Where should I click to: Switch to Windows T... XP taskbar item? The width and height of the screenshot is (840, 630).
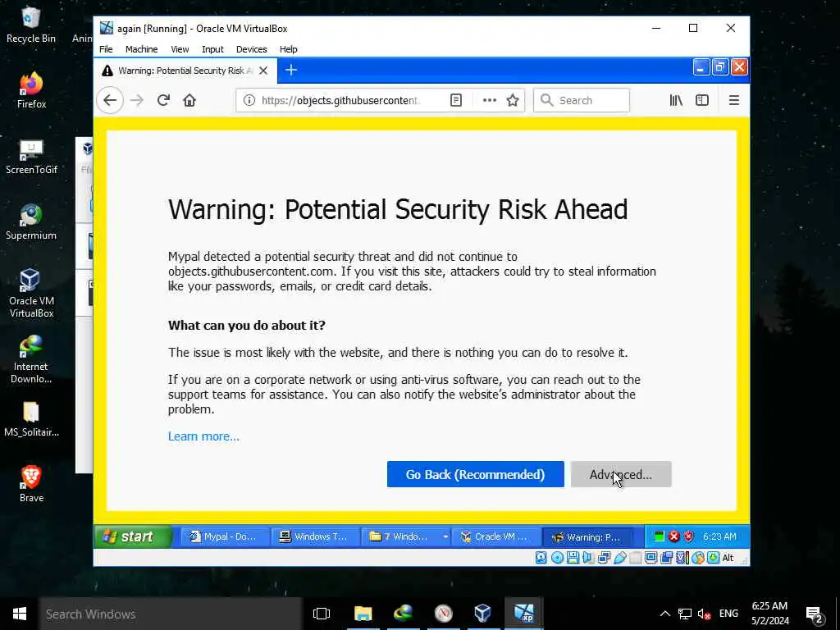315,536
